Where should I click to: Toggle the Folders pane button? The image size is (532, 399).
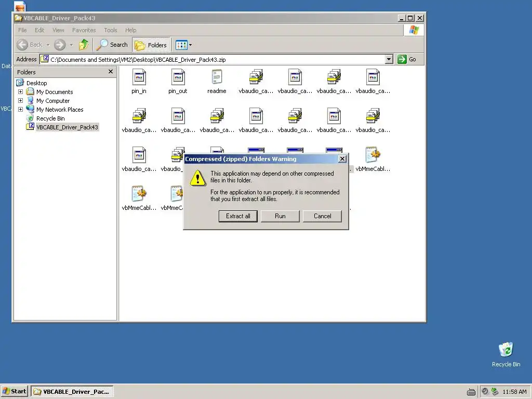tap(151, 45)
